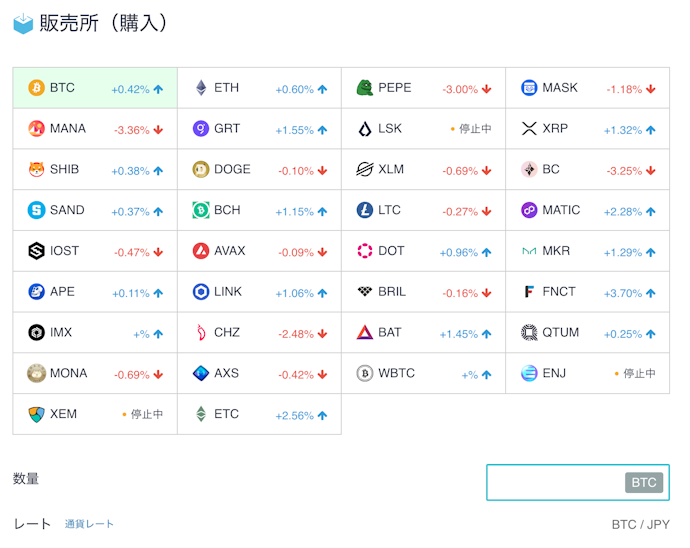The width and height of the screenshot is (690, 548).
Task: Click the XLM Stellar icon
Action: point(365,169)
